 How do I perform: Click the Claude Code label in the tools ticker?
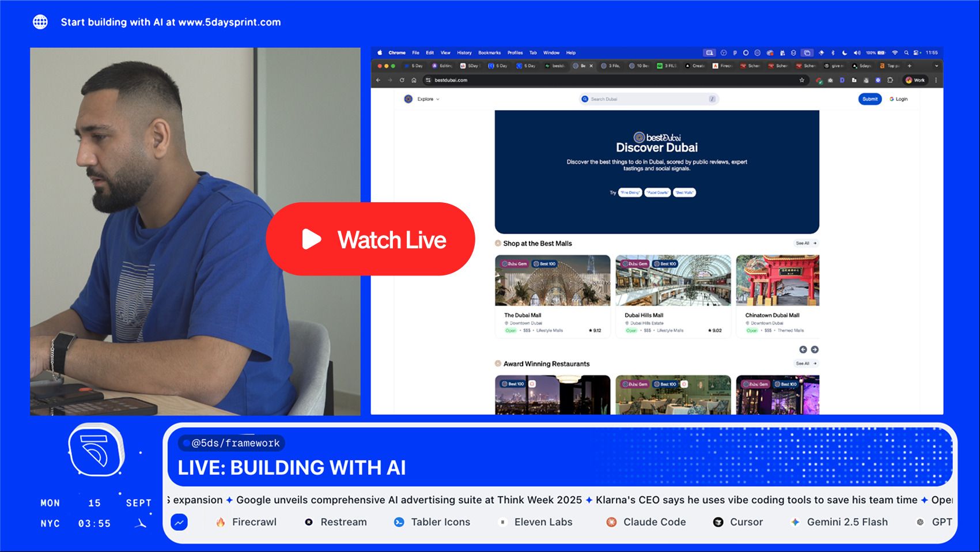(654, 522)
